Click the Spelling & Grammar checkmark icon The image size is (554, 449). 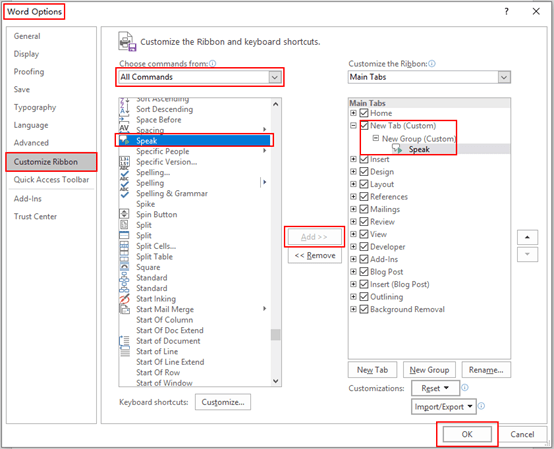click(x=124, y=194)
